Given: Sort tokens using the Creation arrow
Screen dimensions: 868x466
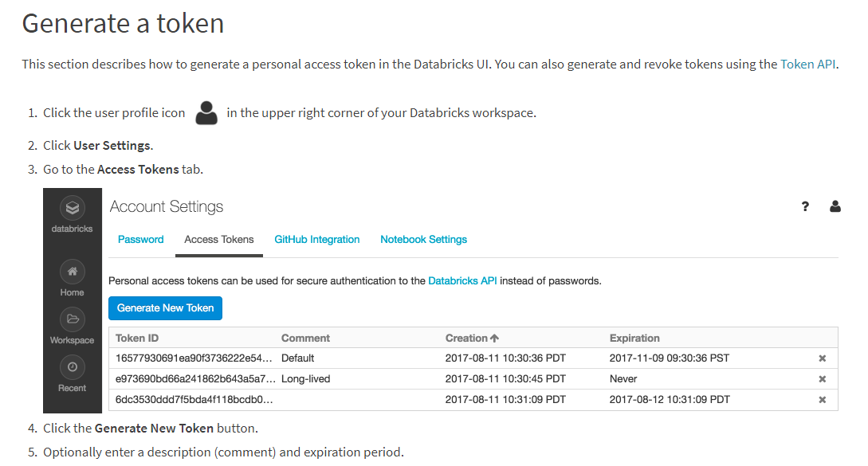Looking at the screenshot, I should click(494, 339).
